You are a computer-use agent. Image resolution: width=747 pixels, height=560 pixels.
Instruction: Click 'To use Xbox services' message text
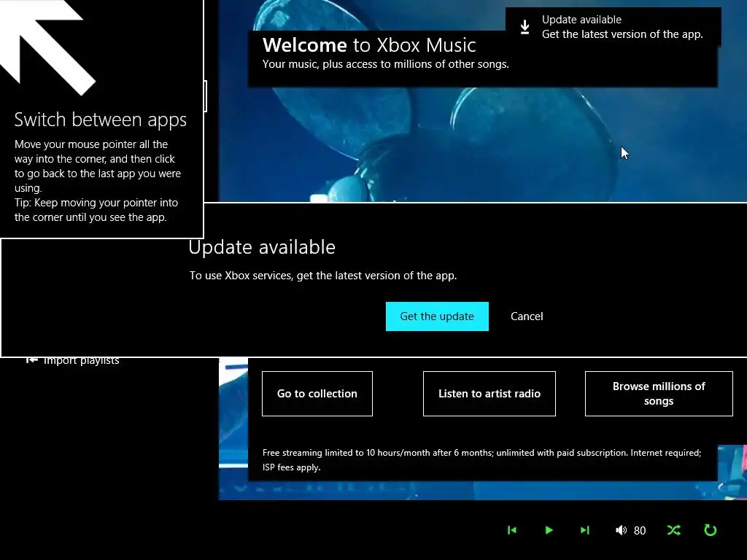pos(323,276)
